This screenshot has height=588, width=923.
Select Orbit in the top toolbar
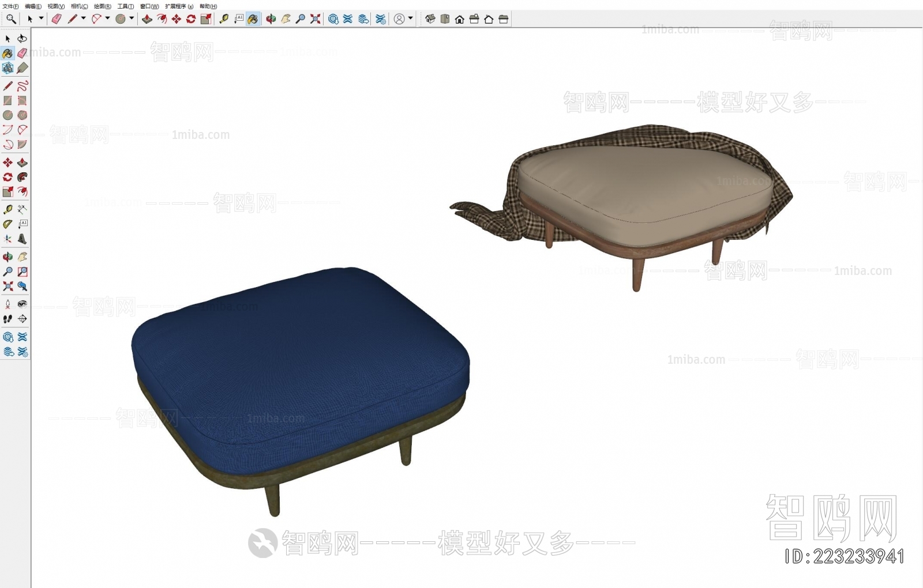(271, 19)
